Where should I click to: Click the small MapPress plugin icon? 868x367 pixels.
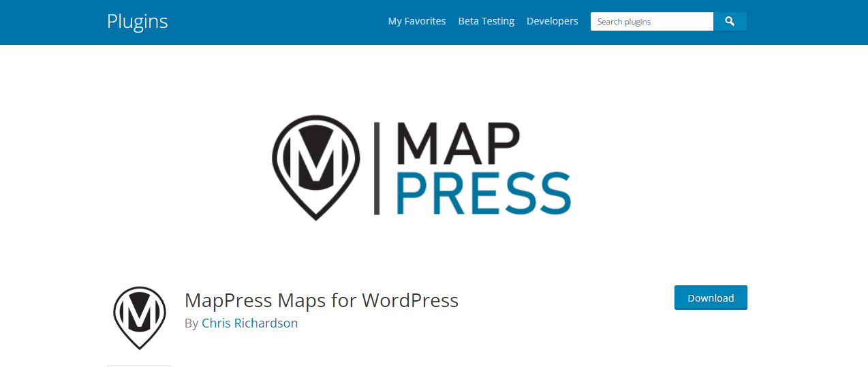140,318
